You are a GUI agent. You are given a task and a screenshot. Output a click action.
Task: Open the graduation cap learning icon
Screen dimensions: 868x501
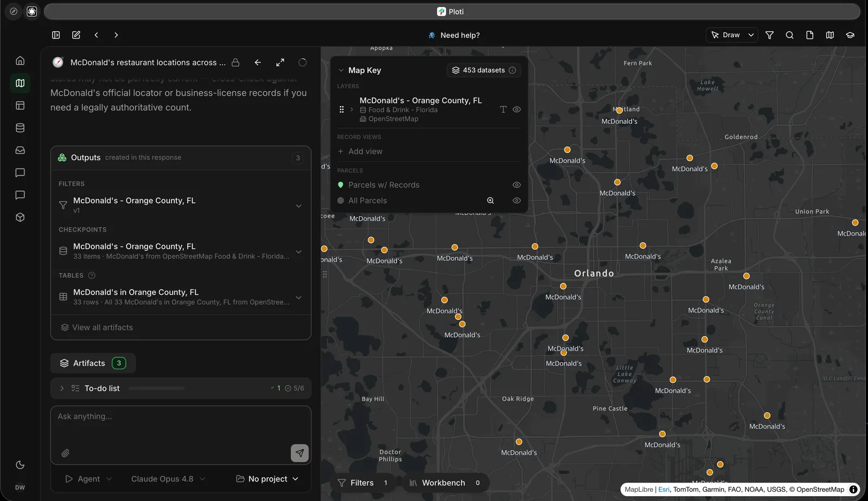pos(850,35)
